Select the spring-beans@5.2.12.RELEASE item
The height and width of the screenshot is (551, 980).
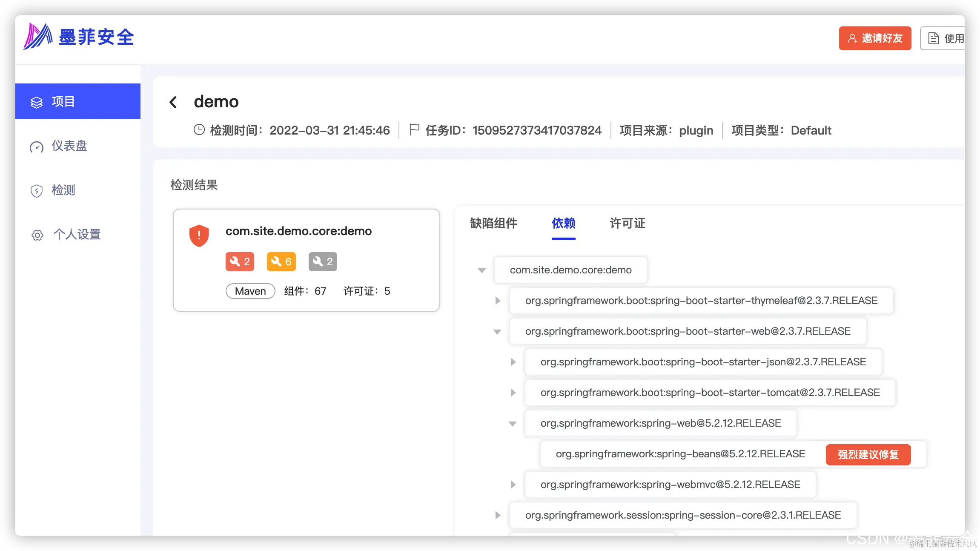point(680,454)
